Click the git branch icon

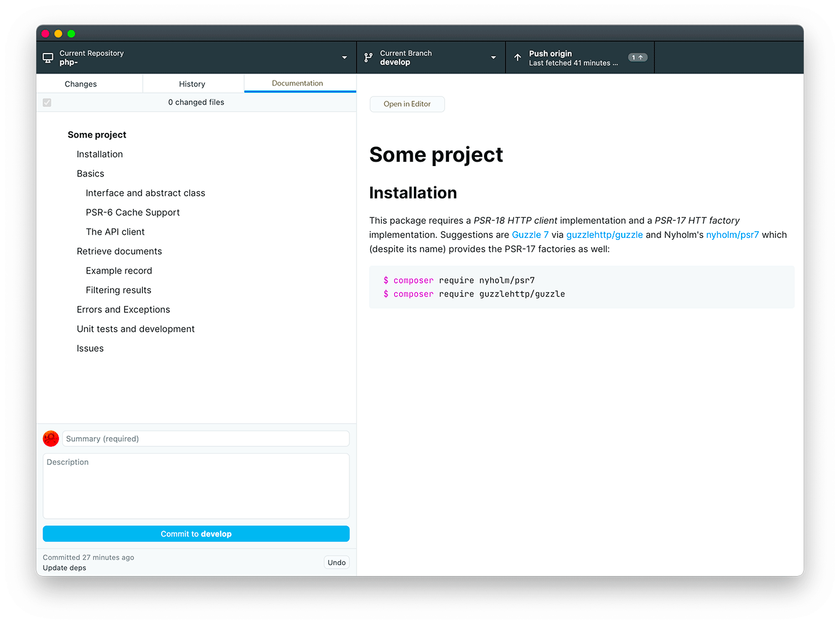point(368,58)
